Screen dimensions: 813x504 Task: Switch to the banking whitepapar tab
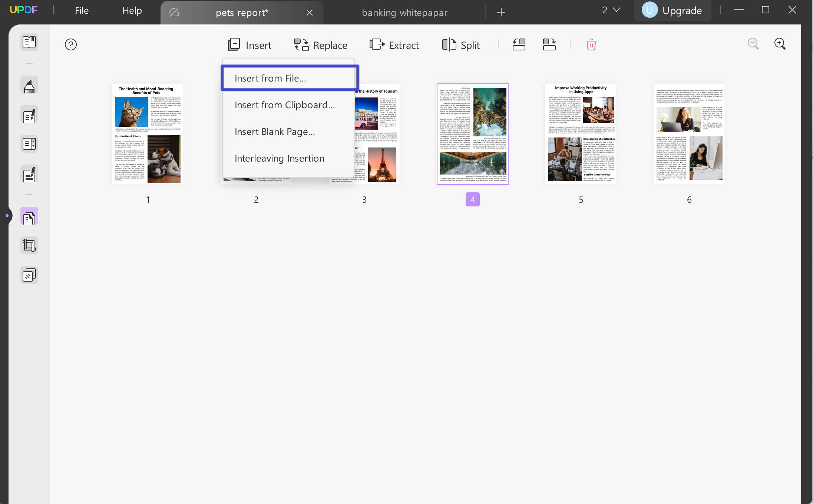[404, 13]
